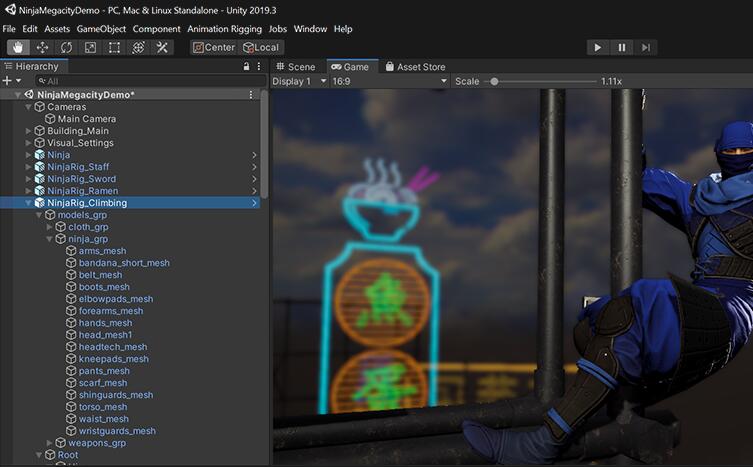Expand Visual_Settings object
Screen dimensions: 753x467
[28, 143]
